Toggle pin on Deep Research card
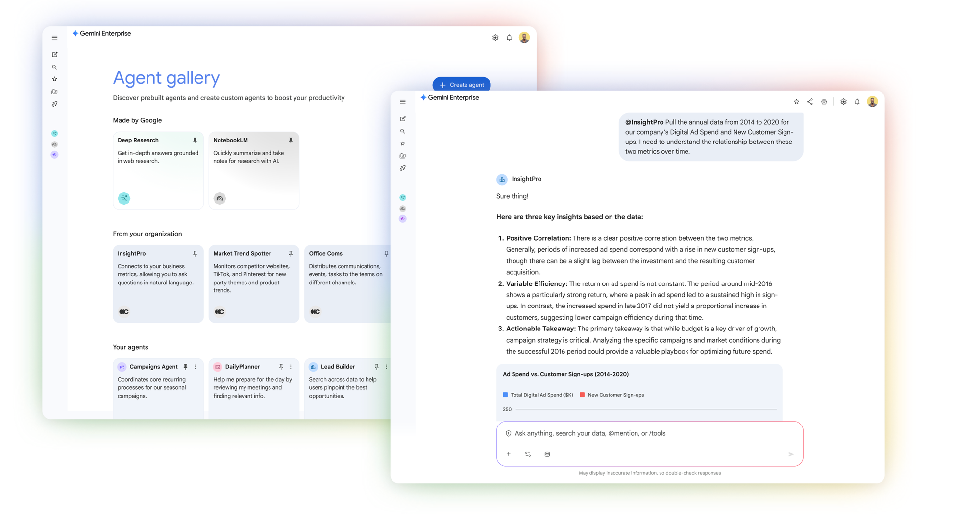This screenshot has width=980, height=519. point(195,140)
